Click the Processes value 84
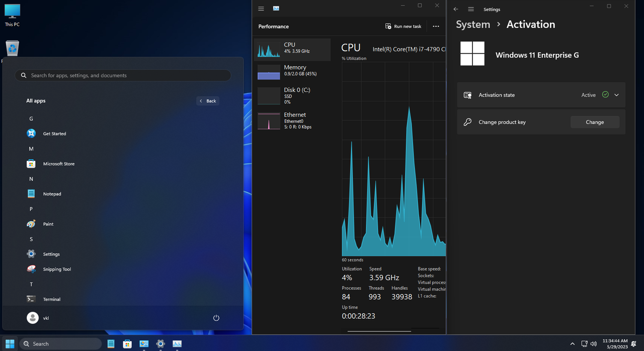 [x=346, y=297]
